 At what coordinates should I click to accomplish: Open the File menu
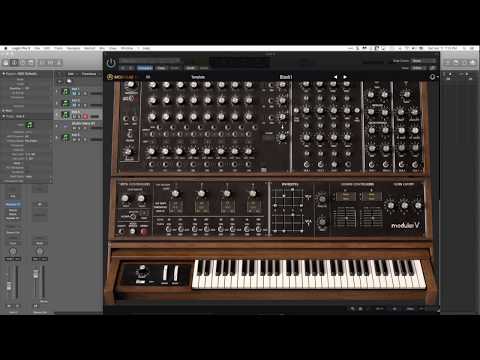[x=37, y=48]
